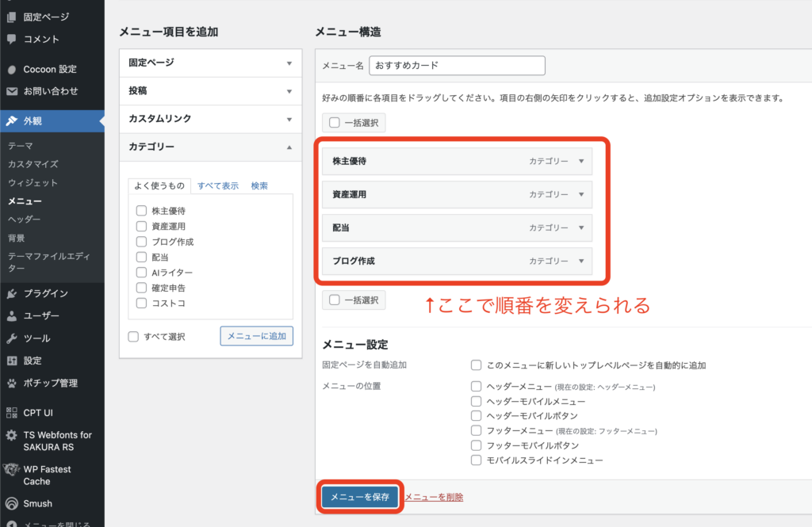Open ウィジェット in the sidebar
This screenshot has height=527, width=812.
[33, 183]
